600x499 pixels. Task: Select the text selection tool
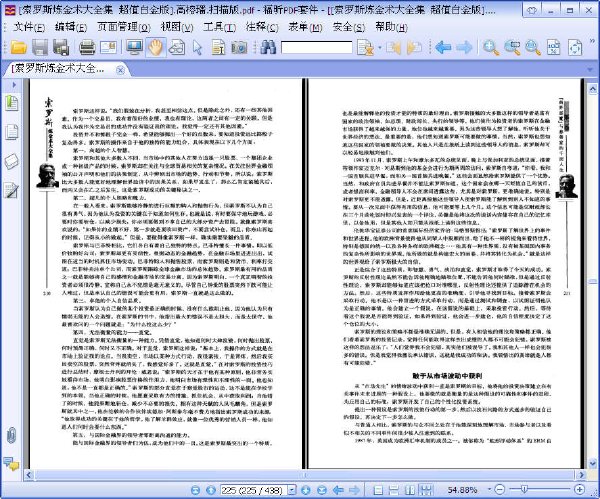218,48
